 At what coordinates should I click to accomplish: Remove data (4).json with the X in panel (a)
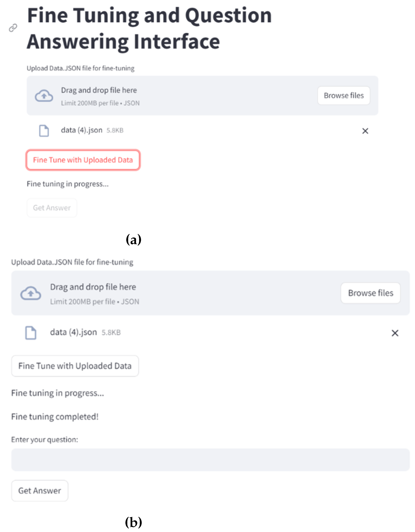(x=365, y=131)
